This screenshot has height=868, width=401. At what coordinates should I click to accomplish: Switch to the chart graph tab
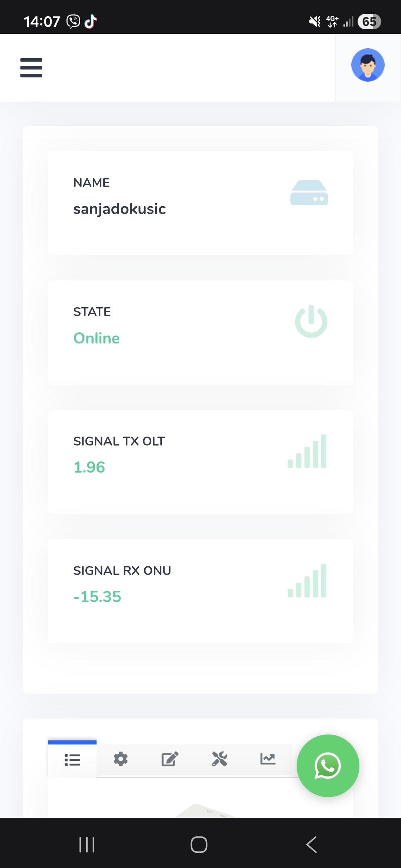click(x=268, y=759)
